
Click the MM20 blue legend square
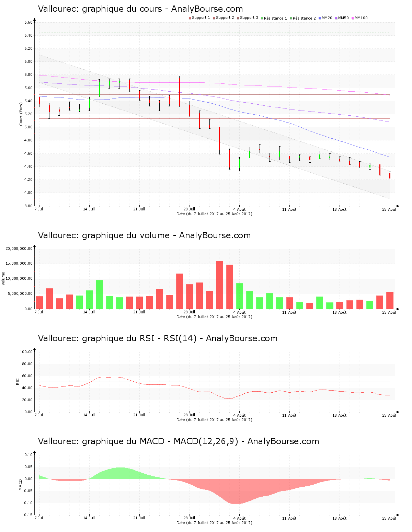[320, 18]
